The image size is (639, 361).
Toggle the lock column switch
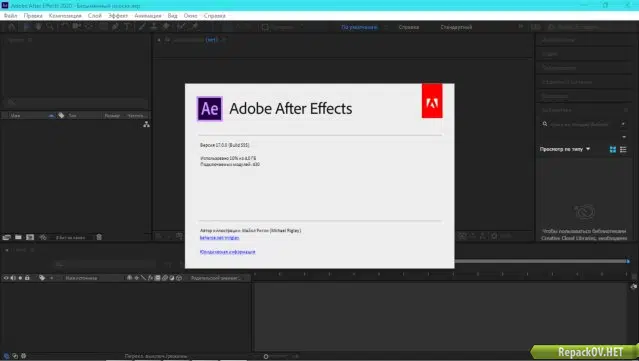[27, 278]
